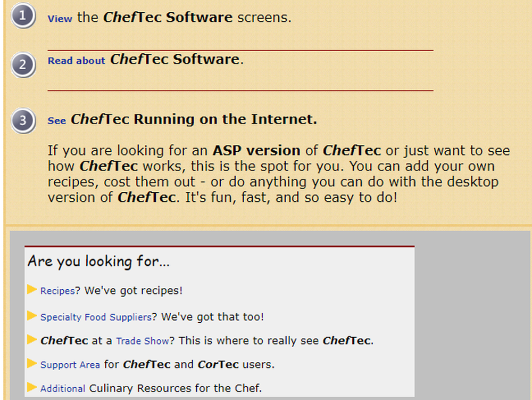Click yellow arrow beside ChefTec Trade Show
This screenshot has width=532, height=400.
[x=32, y=339]
